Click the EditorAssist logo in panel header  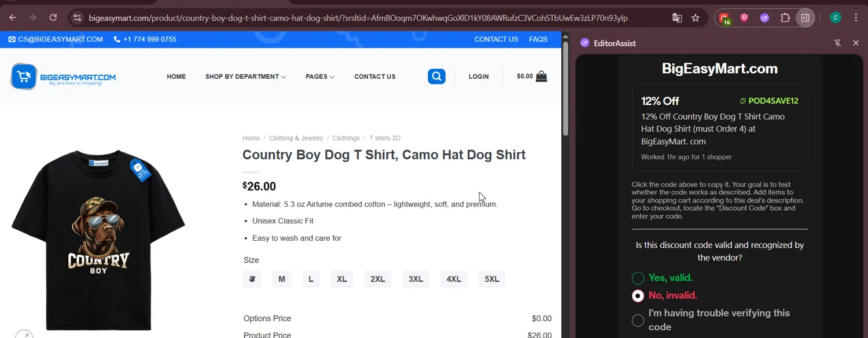[x=584, y=43]
